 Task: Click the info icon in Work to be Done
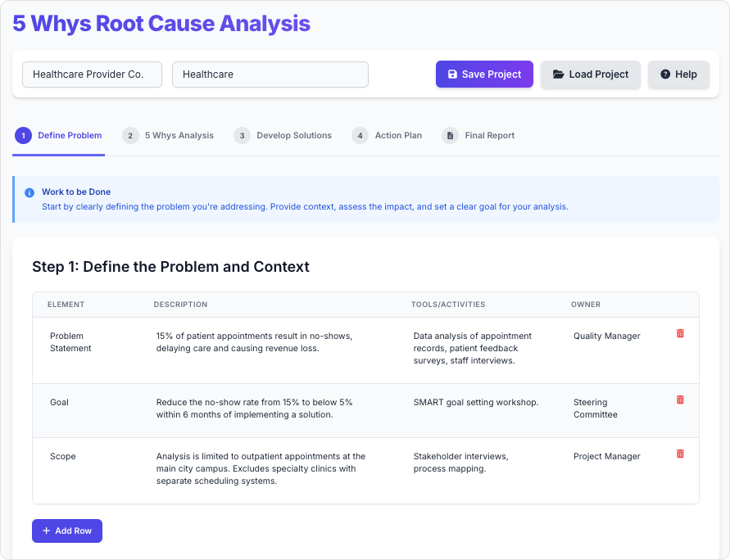coord(29,192)
